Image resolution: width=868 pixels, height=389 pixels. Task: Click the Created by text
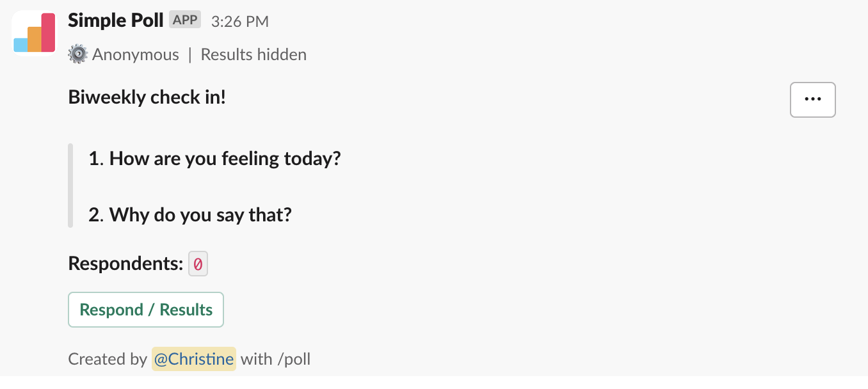coord(108,360)
